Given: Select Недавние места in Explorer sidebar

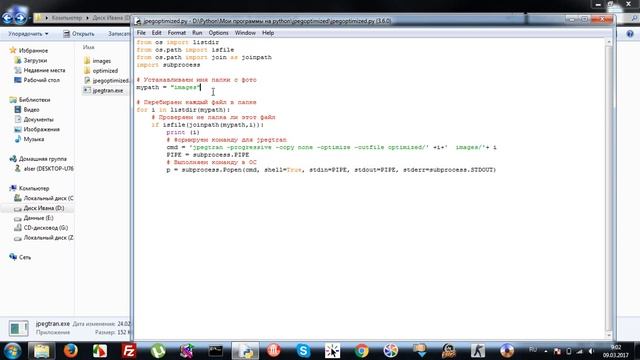Looking at the screenshot, I should pyautogui.click(x=40, y=70).
